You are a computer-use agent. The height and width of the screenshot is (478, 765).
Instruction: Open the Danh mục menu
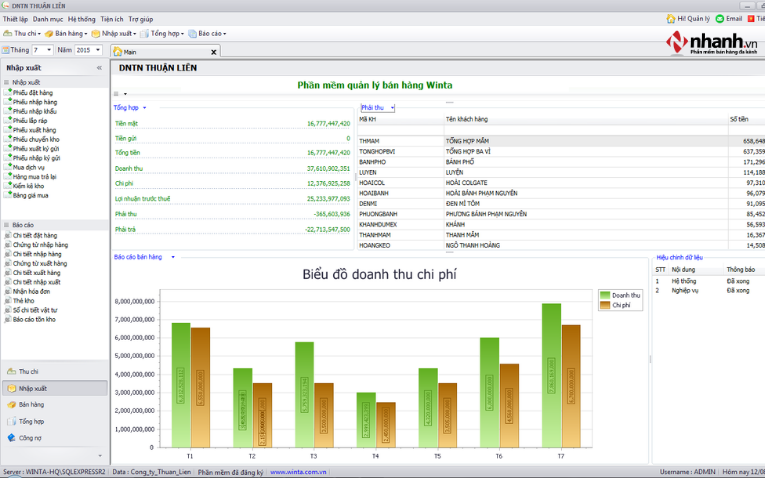tap(48, 19)
